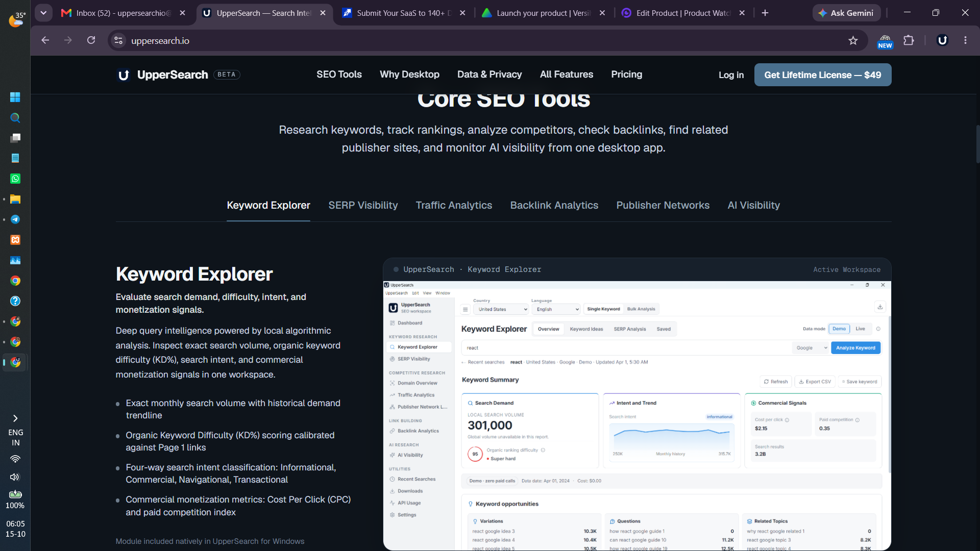Open File Explorer from the taskbar
The height and width of the screenshot is (551, 980).
coord(15,199)
